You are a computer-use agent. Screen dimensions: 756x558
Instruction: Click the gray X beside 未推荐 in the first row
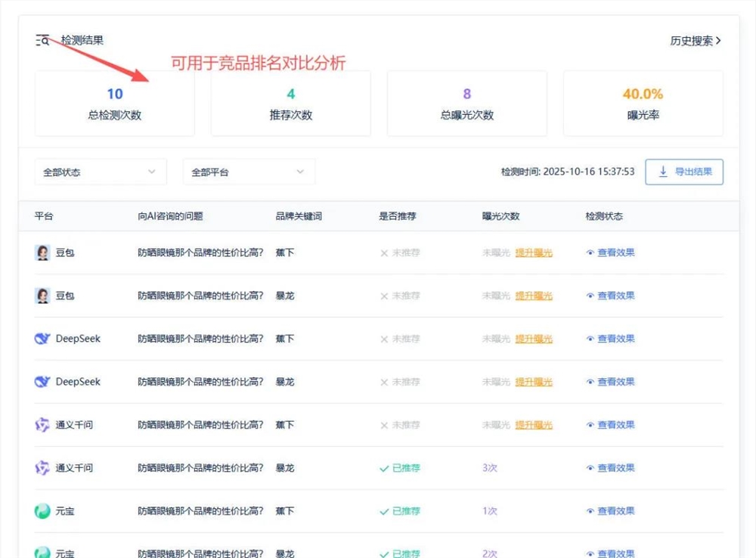click(x=385, y=253)
